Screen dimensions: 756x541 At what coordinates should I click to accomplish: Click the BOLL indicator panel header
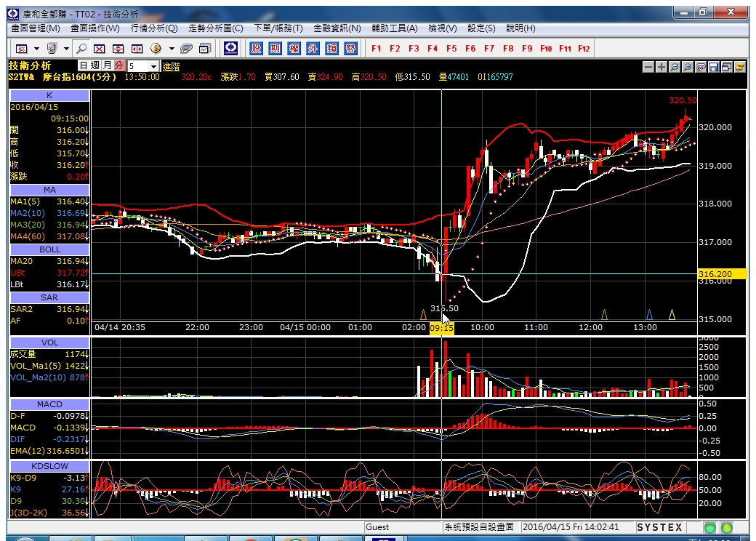point(49,249)
